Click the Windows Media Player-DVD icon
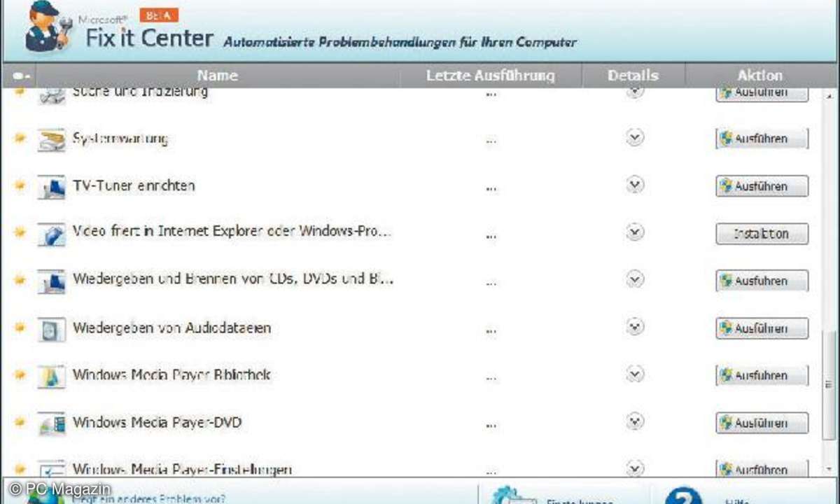 (51, 423)
